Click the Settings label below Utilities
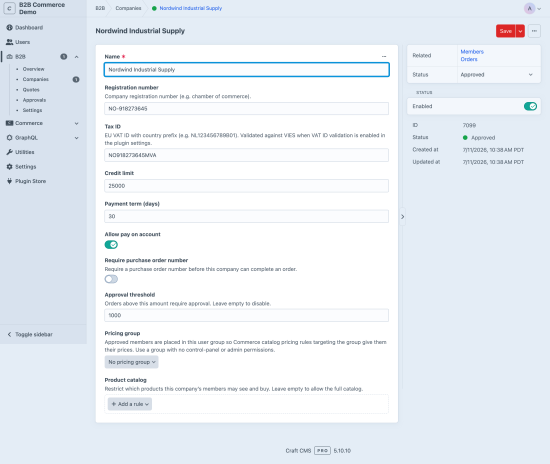This screenshot has width=550, height=464. pos(26,167)
